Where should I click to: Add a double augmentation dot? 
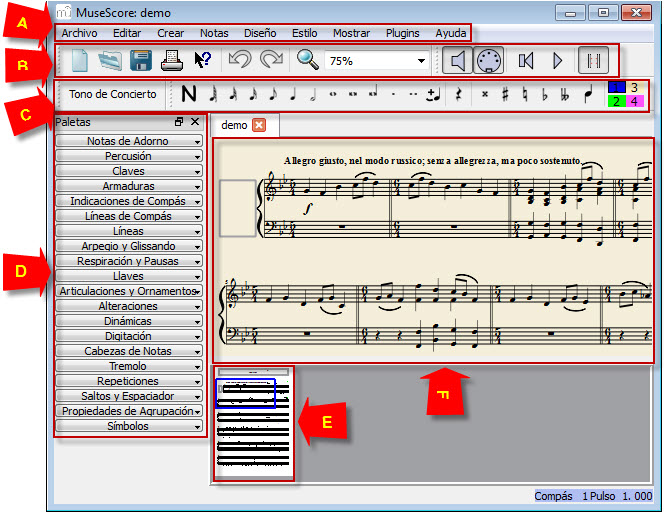pyautogui.click(x=414, y=94)
